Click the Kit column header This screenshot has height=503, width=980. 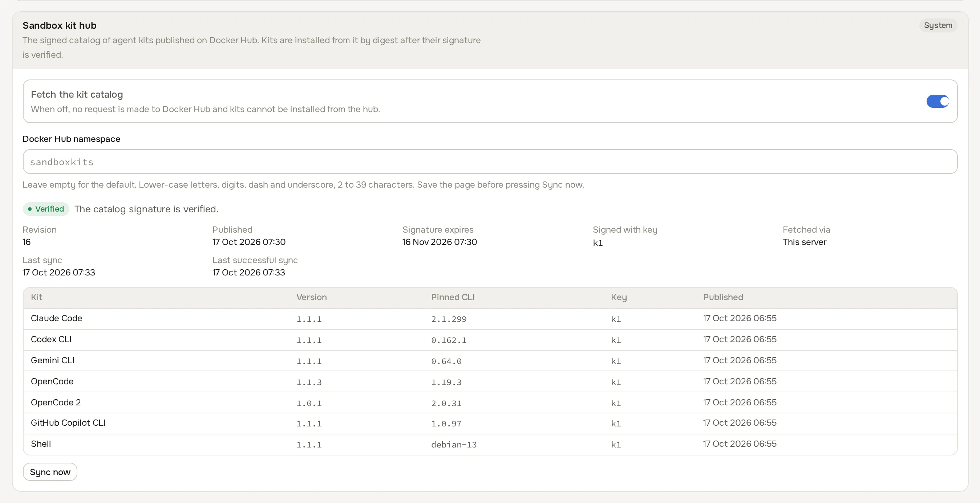[36, 297]
